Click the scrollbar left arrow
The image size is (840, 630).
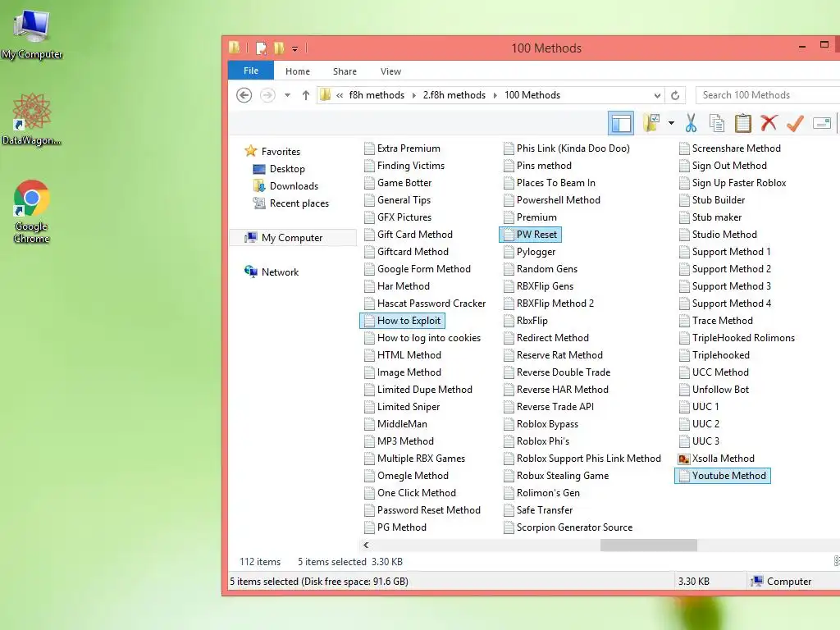click(366, 545)
